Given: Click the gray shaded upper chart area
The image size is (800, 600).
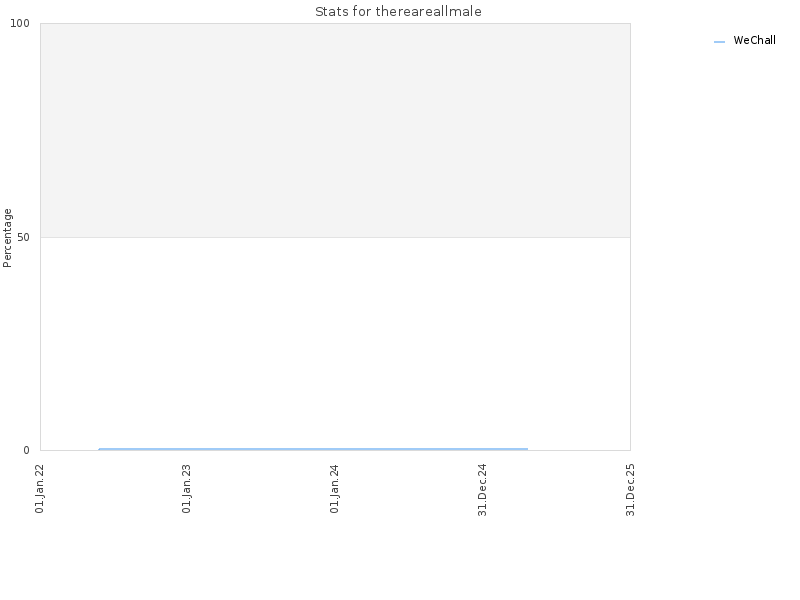Looking at the screenshot, I should 335,130.
